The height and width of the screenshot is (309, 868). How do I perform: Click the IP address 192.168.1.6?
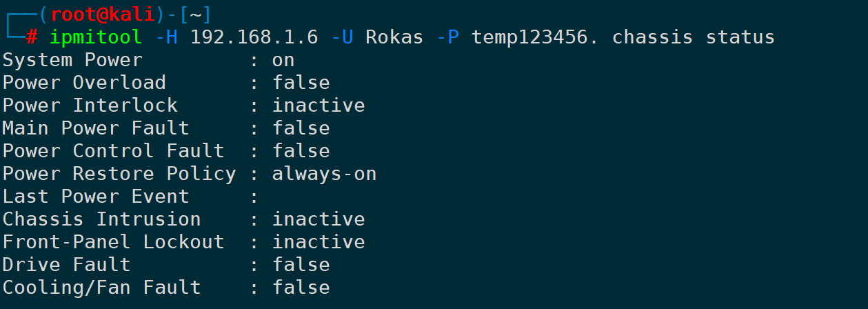point(254,37)
